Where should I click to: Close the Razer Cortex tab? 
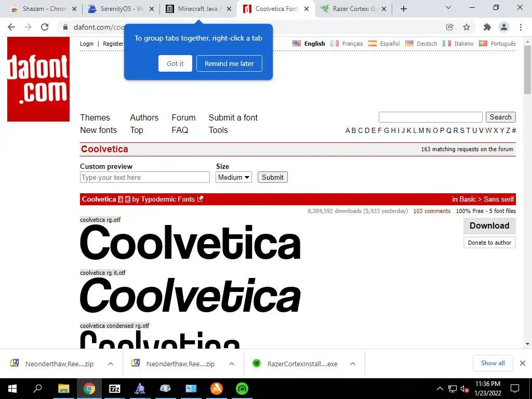[x=384, y=9]
